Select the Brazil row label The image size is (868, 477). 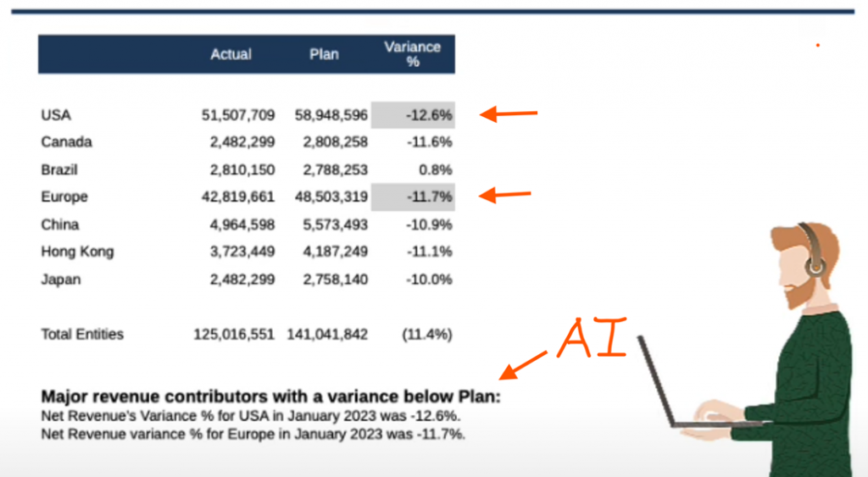59,169
